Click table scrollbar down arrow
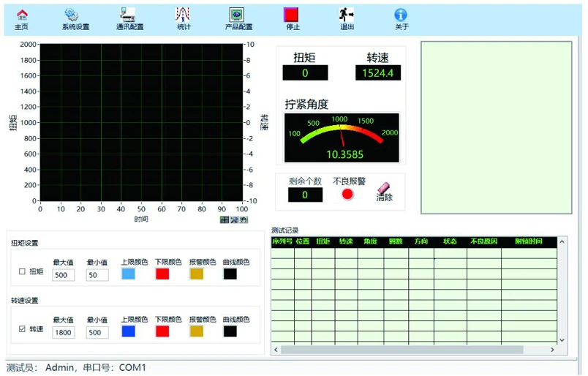This screenshot has height=376, width=588. point(562,340)
